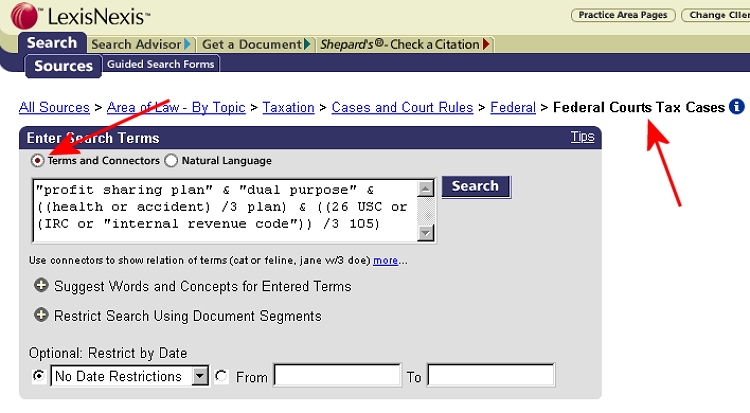Screen dimensions: 750x413
Task: Focus the From date input field
Action: (337, 375)
